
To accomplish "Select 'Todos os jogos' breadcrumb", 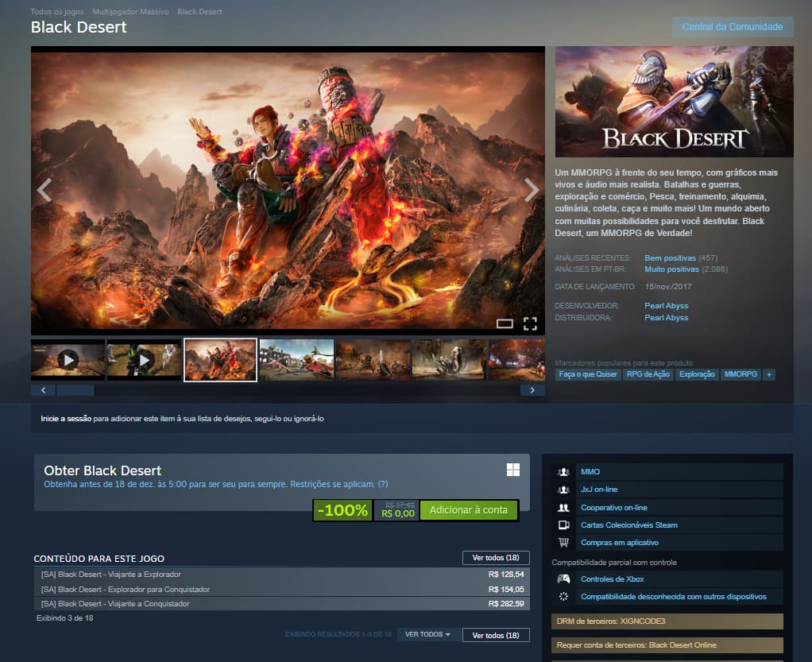I will click(56, 12).
